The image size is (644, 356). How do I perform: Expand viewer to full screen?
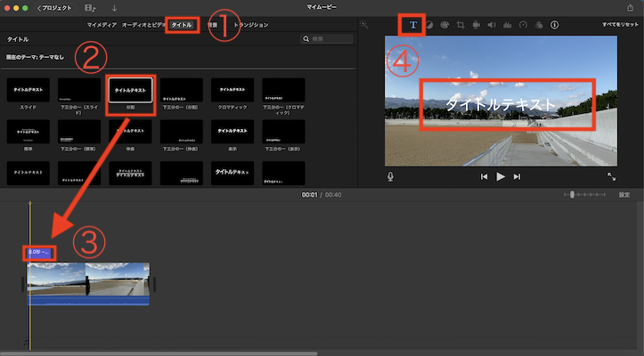(612, 176)
